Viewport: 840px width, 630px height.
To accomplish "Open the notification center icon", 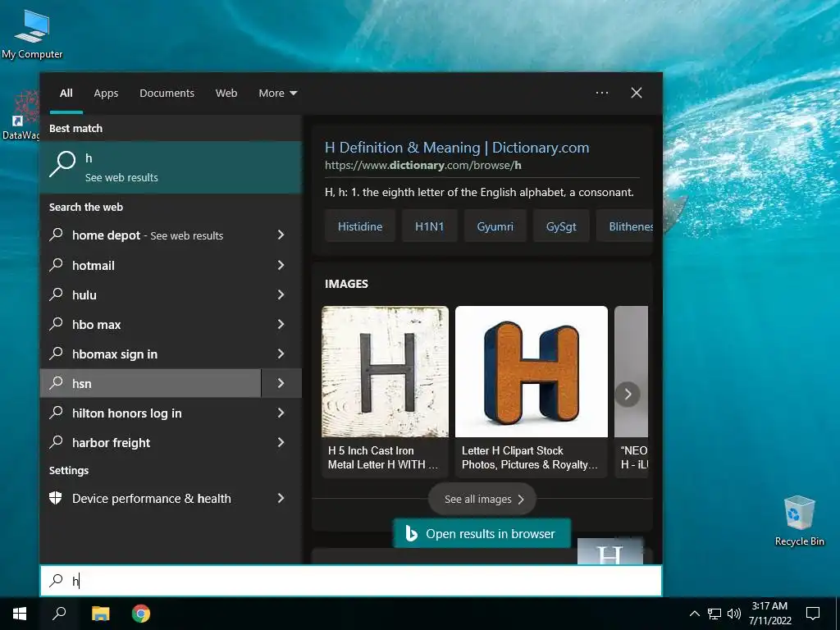I will tap(813, 614).
